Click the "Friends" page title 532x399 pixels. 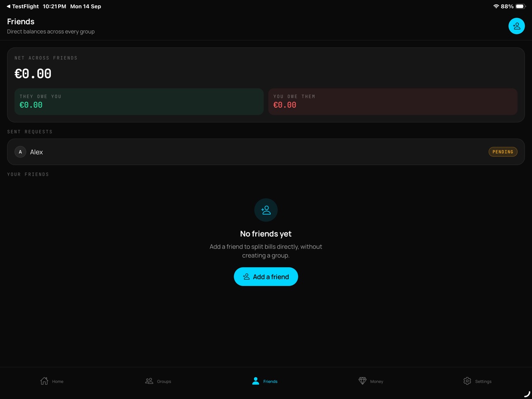tap(21, 21)
